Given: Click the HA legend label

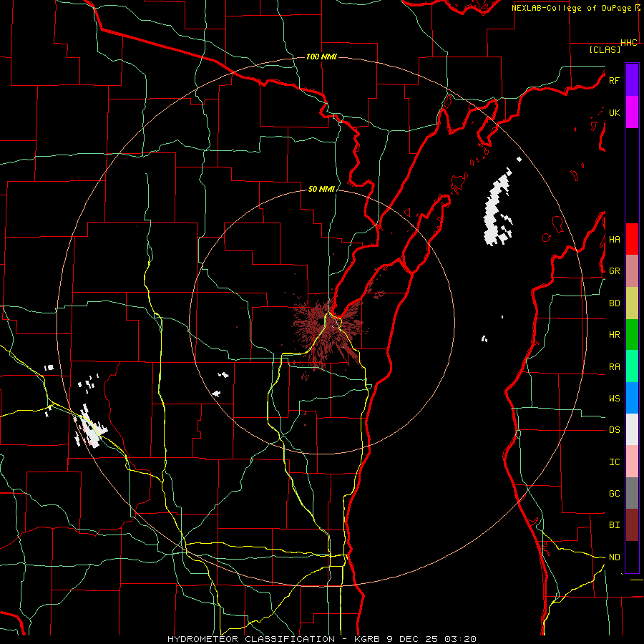Looking at the screenshot, I should click(614, 240).
